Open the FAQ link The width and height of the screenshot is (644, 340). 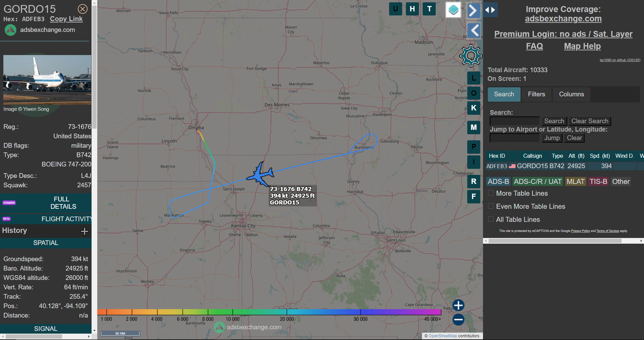click(534, 46)
